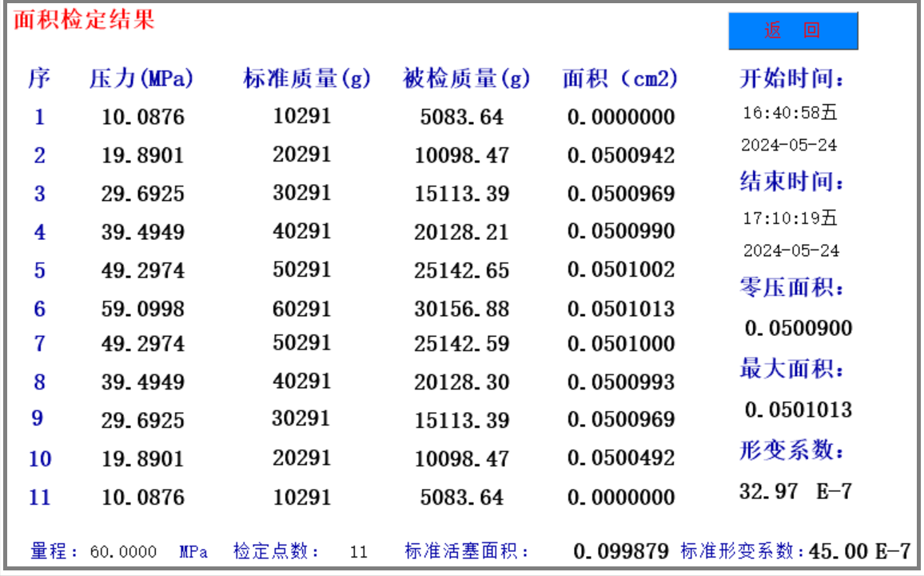Select area value 0.0500990
The width and height of the screenshot is (924, 576).
pos(621,230)
